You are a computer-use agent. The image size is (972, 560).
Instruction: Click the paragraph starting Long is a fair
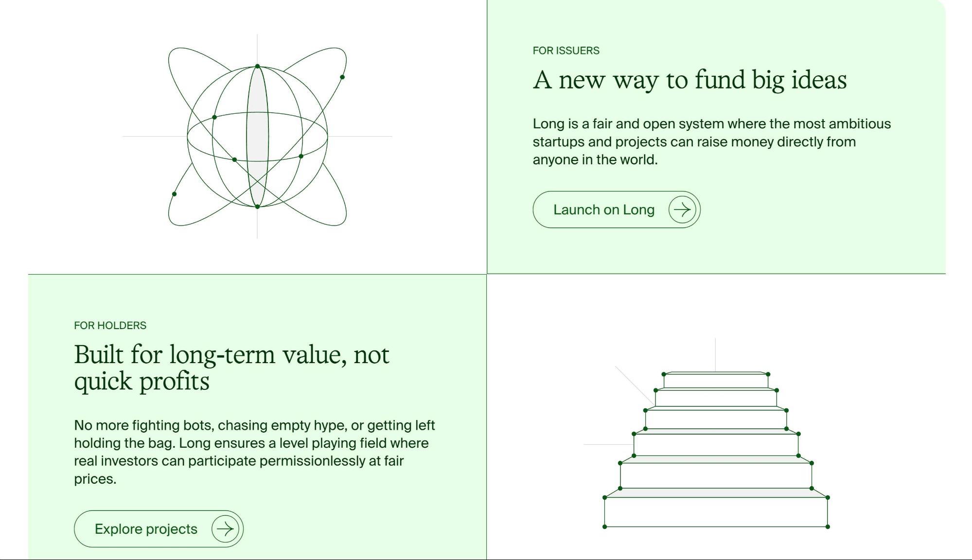[711, 141]
